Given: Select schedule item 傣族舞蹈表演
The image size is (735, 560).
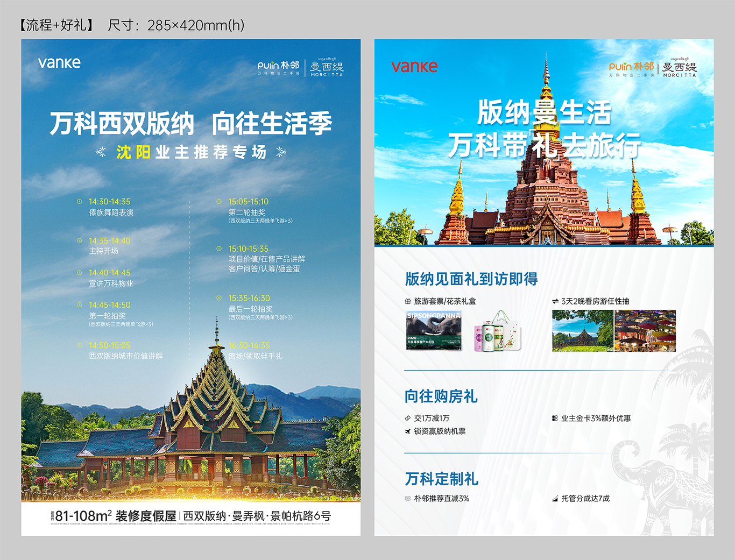Looking at the screenshot, I should click(111, 212).
